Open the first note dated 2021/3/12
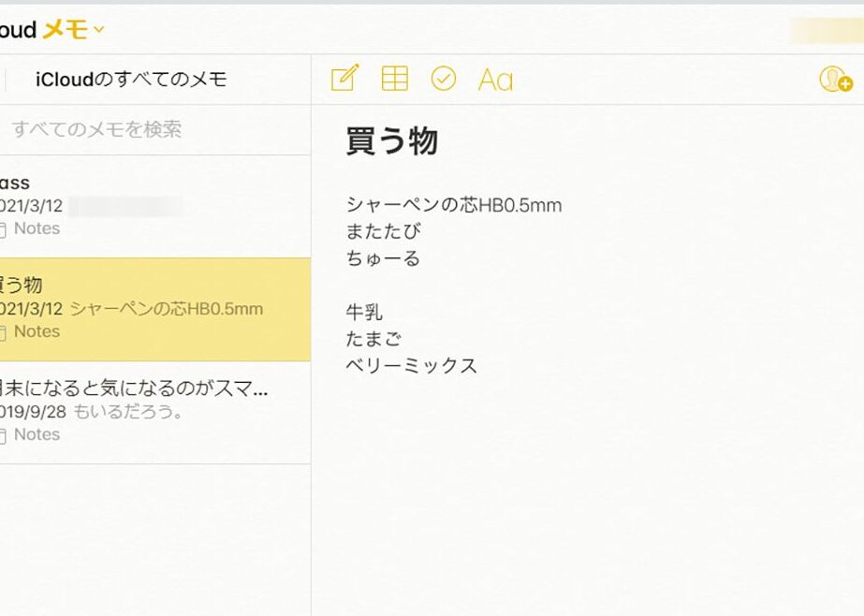This screenshot has height=616, width=864. [140, 183]
